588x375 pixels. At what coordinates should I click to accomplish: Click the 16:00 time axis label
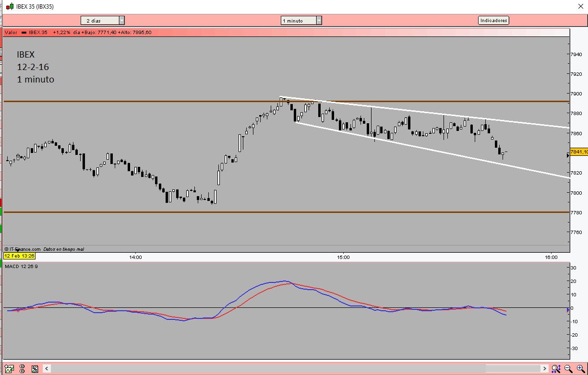tap(551, 258)
